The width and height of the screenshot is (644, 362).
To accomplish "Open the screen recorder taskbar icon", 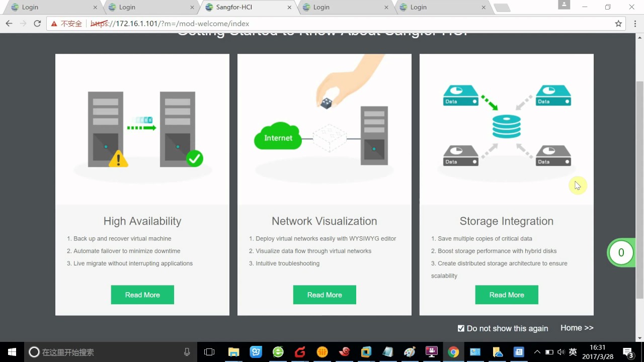I will 432,352.
